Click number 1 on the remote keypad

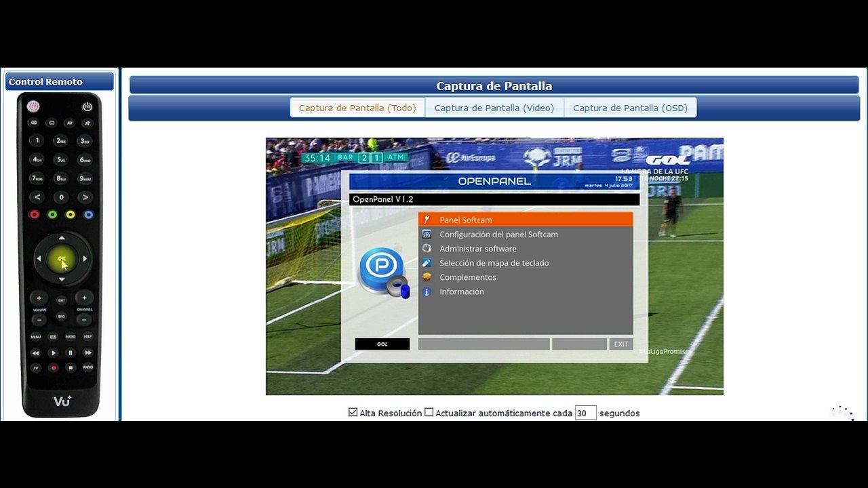[x=37, y=141]
